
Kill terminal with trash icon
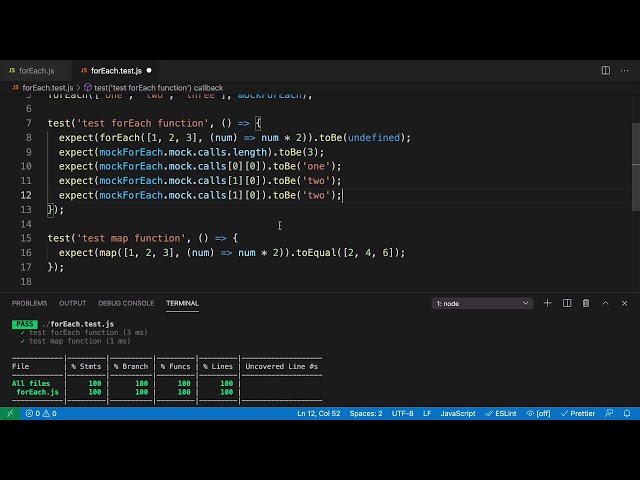586,303
